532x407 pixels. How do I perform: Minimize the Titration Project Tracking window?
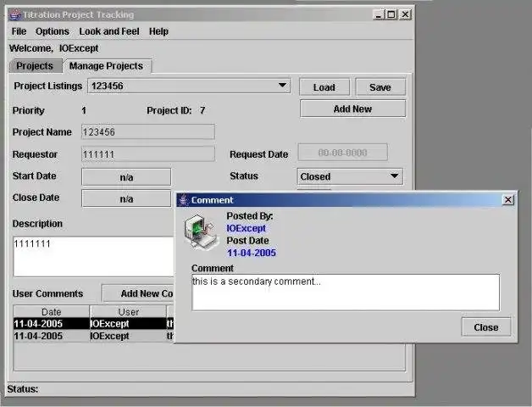[379, 14]
